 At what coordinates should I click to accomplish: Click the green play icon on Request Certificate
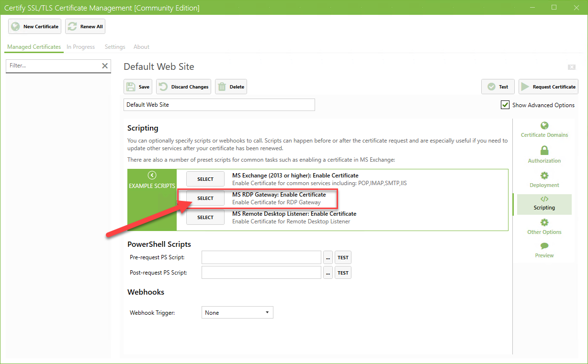pyautogui.click(x=526, y=87)
